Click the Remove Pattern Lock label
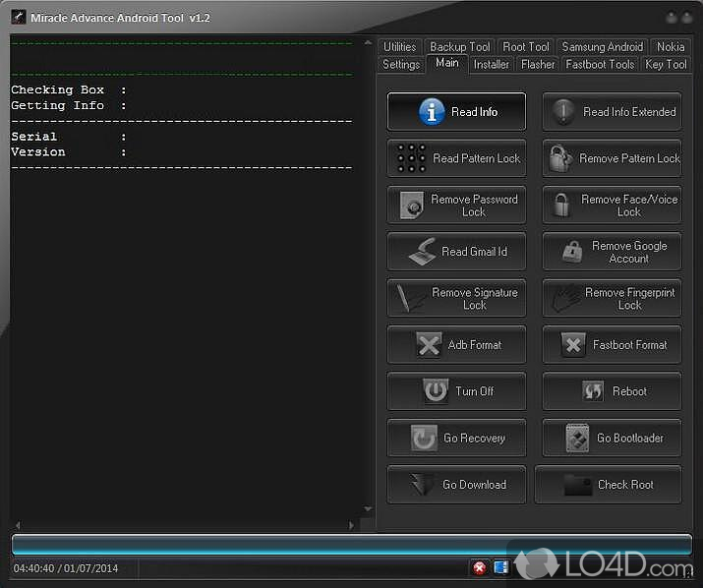The width and height of the screenshot is (703, 588). [629, 158]
